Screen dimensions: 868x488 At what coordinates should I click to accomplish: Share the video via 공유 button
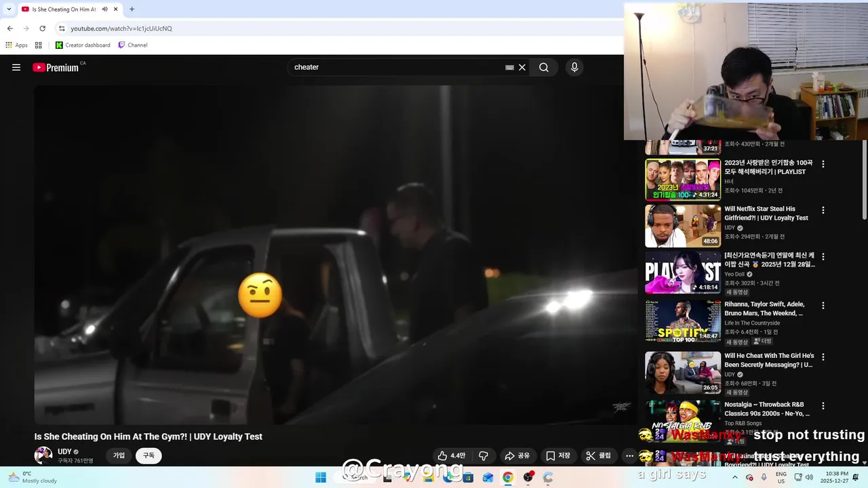pos(517,455)
